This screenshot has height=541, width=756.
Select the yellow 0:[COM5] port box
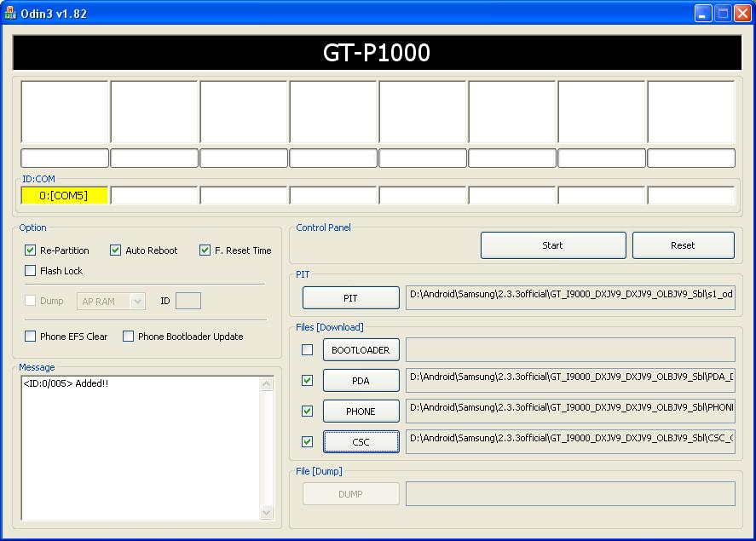(x=64, y=196)
